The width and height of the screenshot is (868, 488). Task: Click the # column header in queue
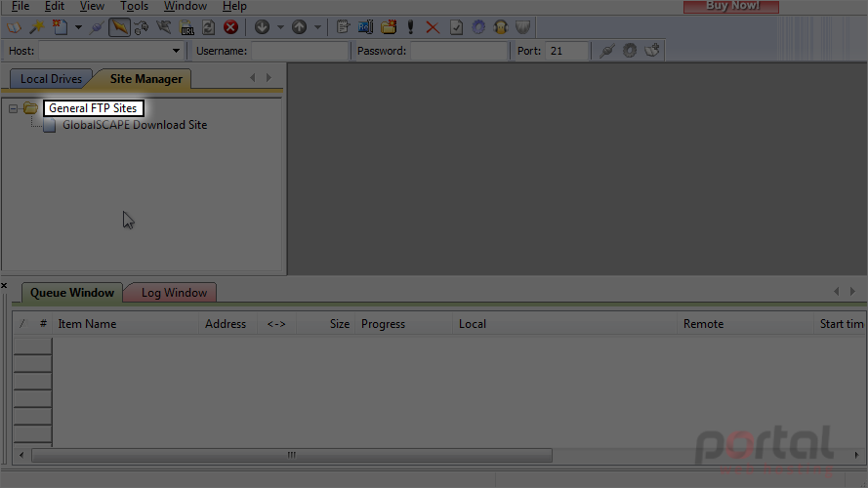click(x=43, y=324)
